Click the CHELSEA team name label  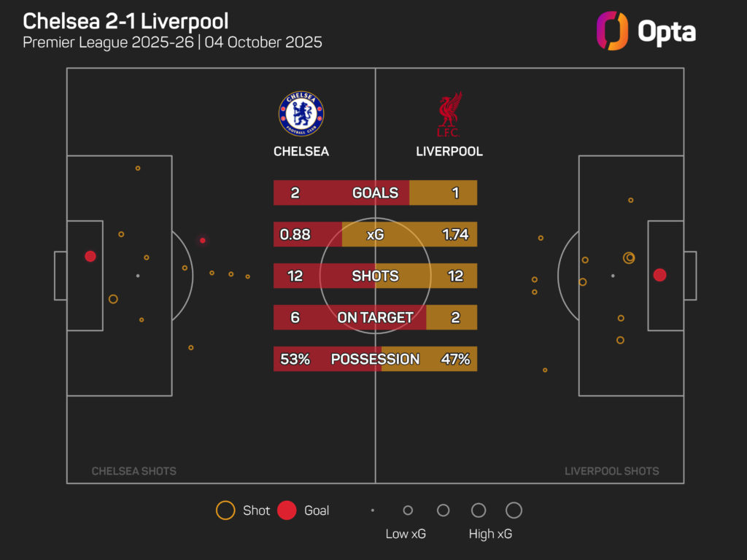tap(301, 152)
